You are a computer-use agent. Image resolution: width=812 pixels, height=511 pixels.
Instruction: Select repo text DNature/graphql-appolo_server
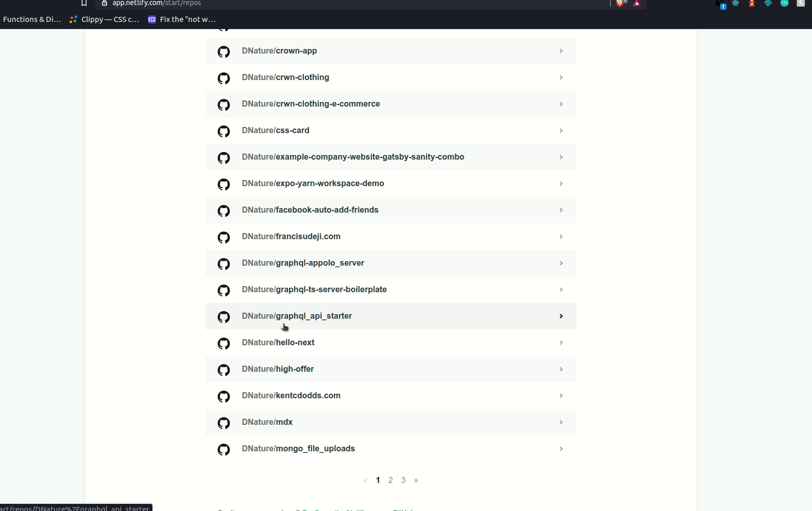pos(303,263)
